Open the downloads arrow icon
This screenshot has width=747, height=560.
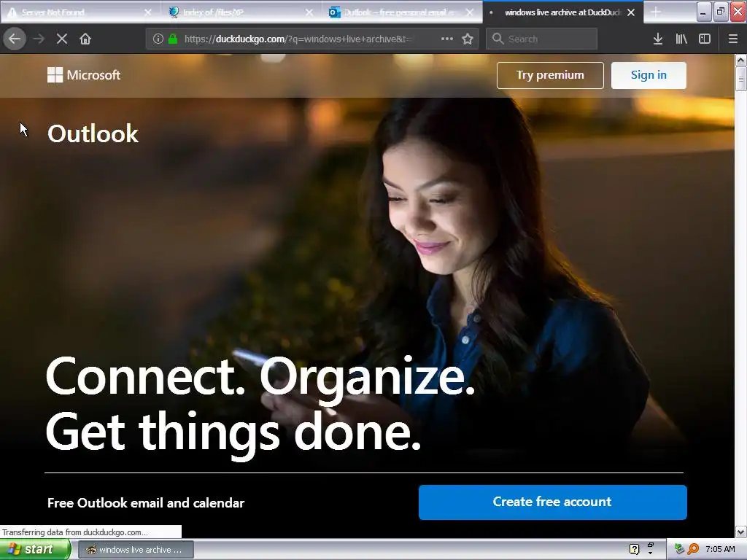click(x=658, y=39)
